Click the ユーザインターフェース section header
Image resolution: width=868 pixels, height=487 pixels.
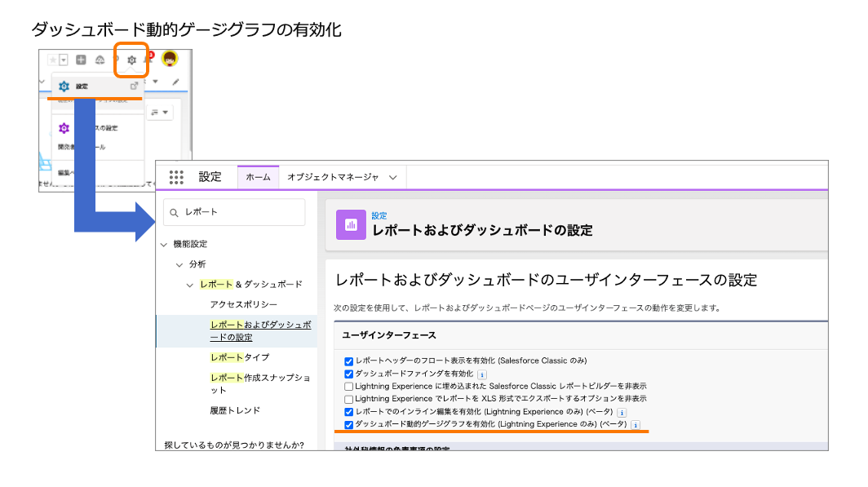389,335
